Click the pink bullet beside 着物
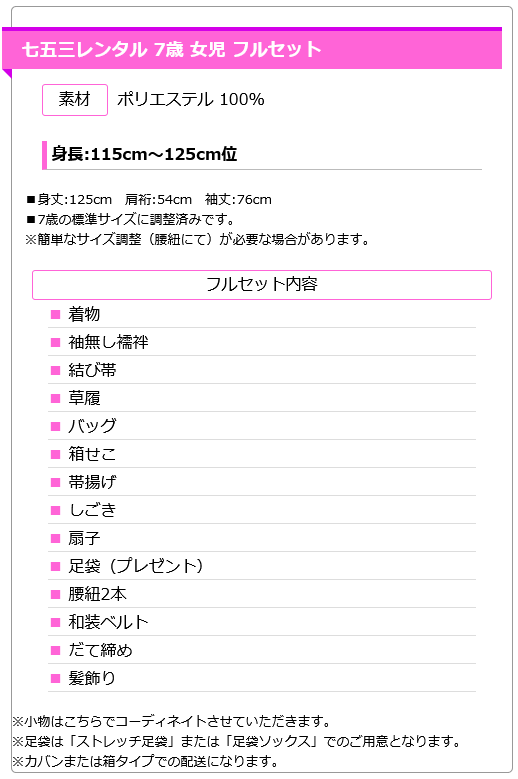Screen dimensions: 518x779 56,314
